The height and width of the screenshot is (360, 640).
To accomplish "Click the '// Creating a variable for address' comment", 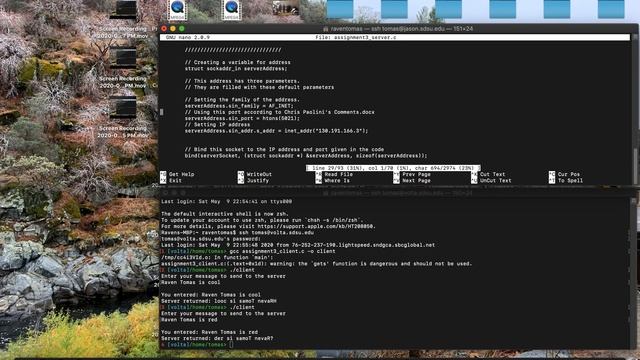I will (238, 62).
